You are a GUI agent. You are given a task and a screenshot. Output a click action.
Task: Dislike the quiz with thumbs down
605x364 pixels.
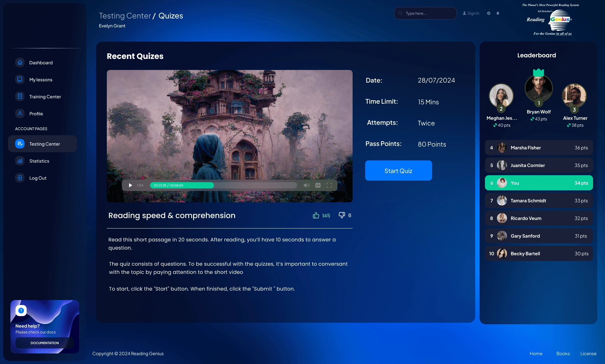(342, 215)
